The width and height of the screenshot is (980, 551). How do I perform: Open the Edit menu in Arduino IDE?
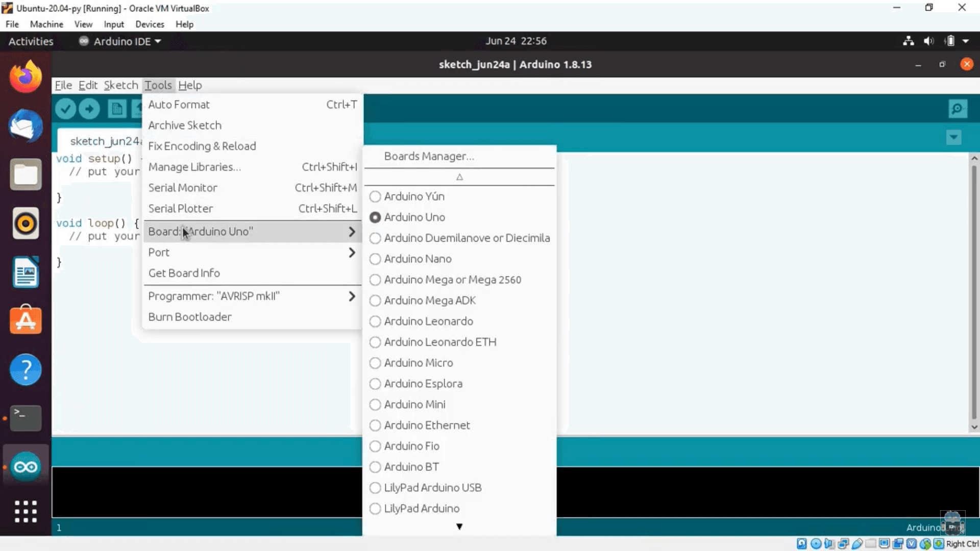88,85
